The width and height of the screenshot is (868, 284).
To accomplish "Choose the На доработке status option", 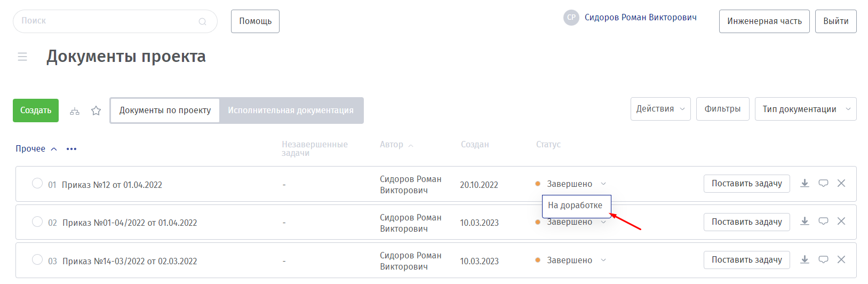I will coord(575,206).
